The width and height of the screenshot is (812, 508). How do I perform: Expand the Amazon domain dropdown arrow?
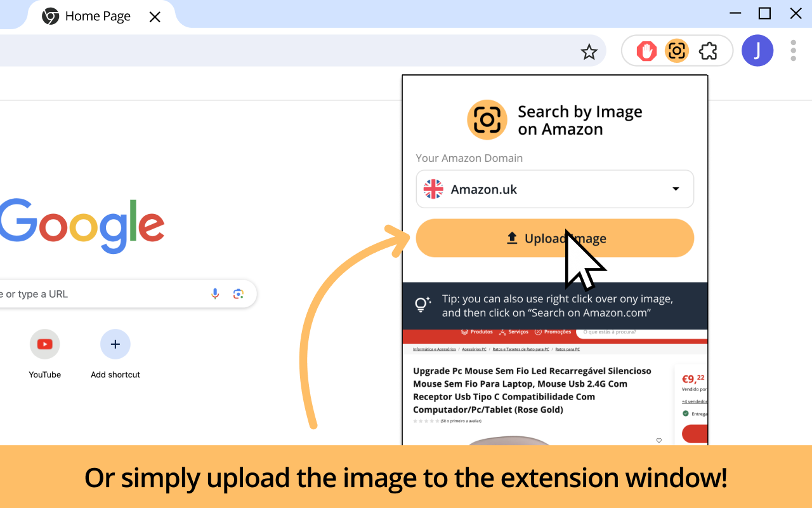676,189
